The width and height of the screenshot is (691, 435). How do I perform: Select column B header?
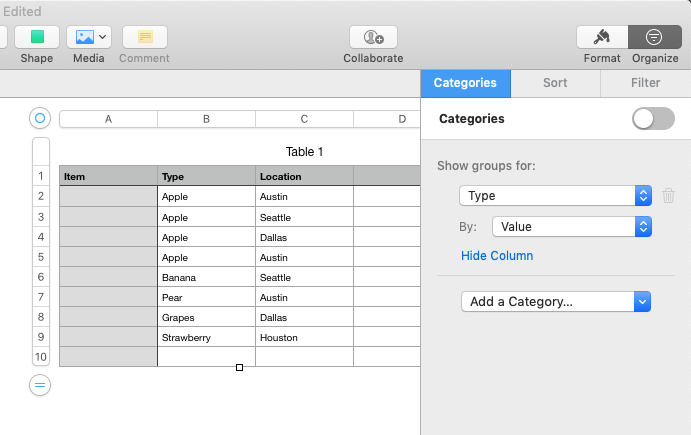coord(206,119)
